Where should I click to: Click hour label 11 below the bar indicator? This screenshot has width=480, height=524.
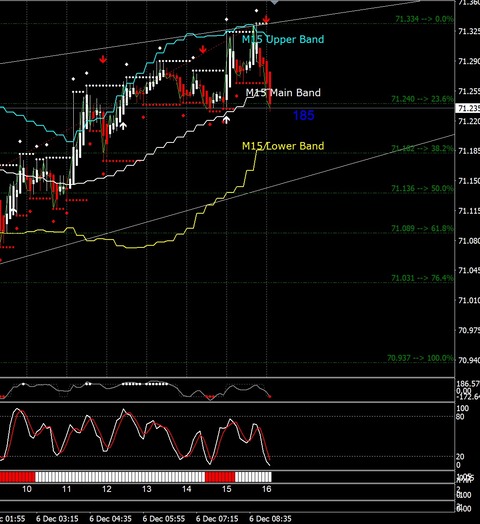[x=67, y=489]
